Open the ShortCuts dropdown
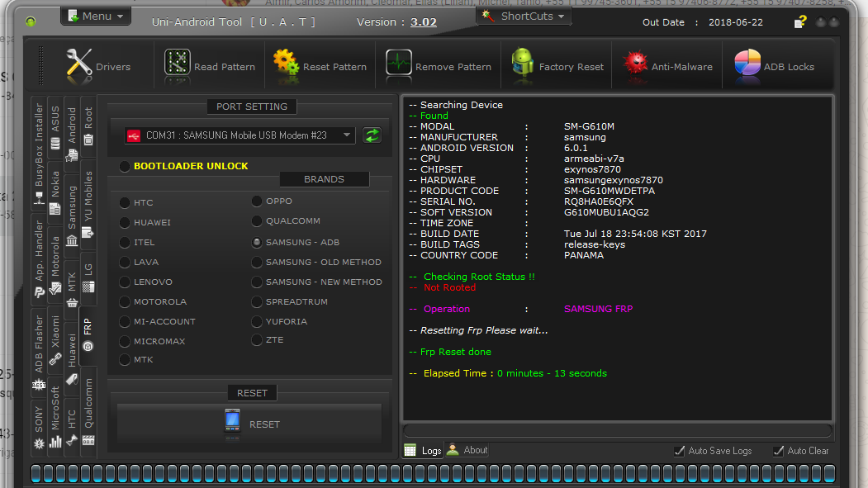Screen dimensions: 868x488 pyautogui.click(x=524, y=16)
